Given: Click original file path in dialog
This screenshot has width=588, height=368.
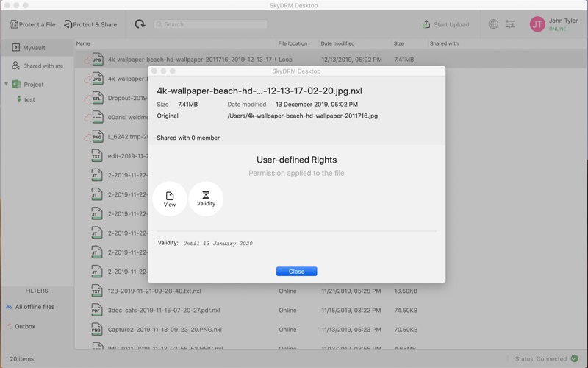Looking at the screenshot, I should (x=302, y=116).
